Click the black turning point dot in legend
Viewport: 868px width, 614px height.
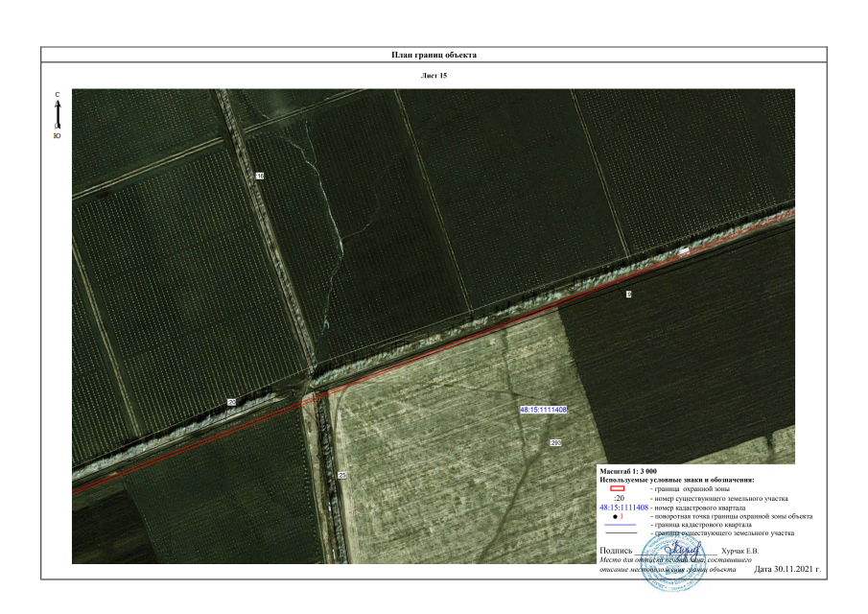615,516
